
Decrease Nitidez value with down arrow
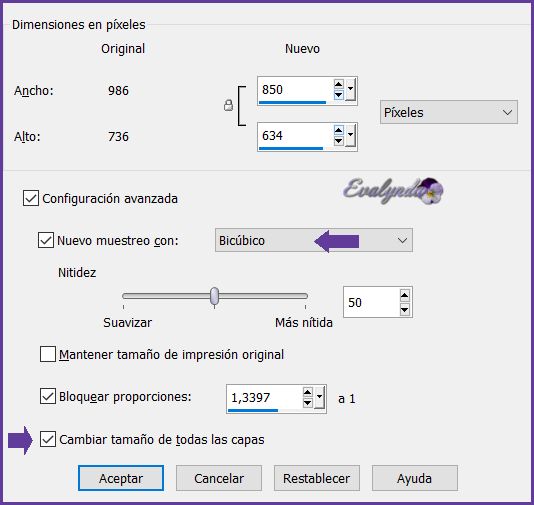tap(404, 310)
